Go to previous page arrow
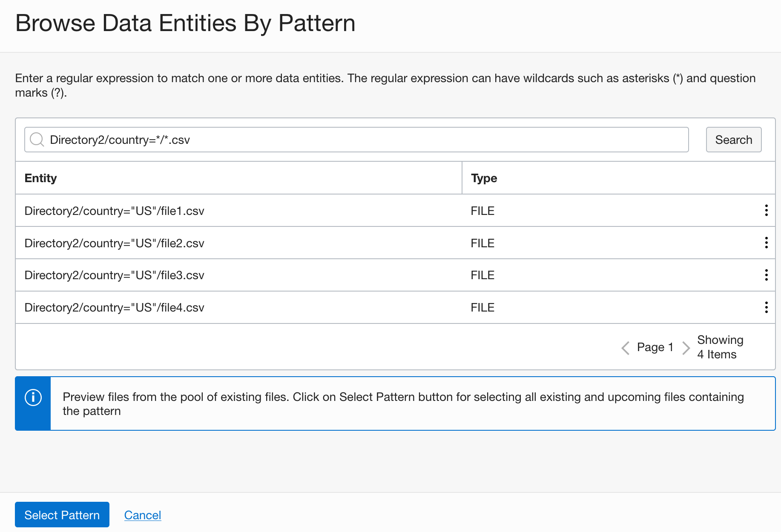This screenshot has width=781, height=532. [625, 348]
